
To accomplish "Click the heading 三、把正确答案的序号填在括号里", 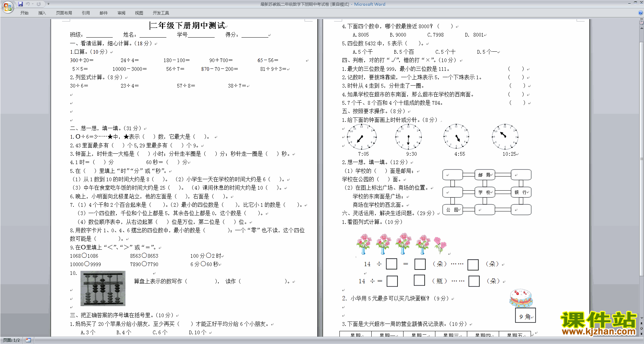I will point(112,315).
